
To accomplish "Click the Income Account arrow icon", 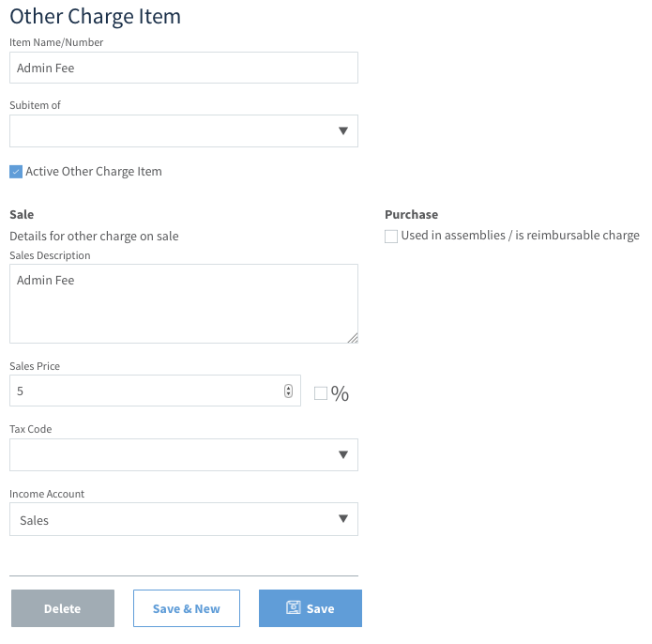I will (x=343, y=519).
